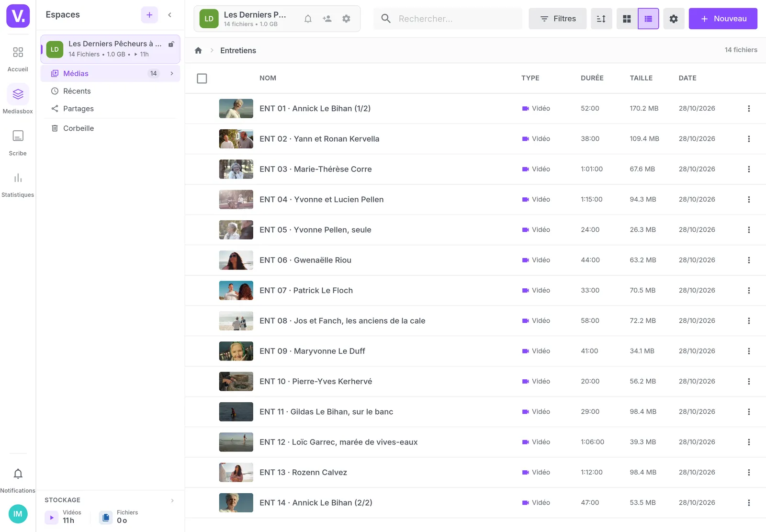Select Partages in the sidebar
The height and width of the screenshot is (532, 766).
110,109
